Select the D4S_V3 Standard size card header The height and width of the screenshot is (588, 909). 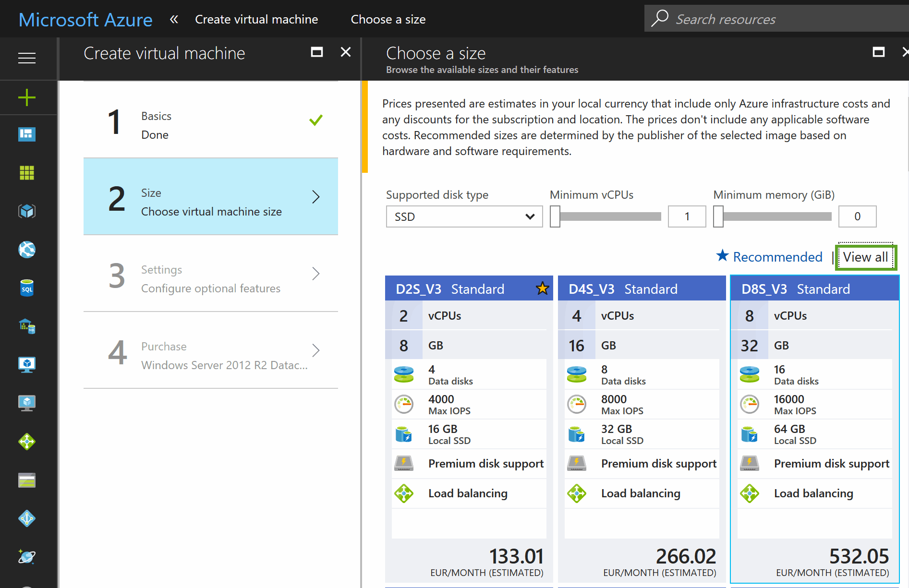click(x=642, y=288)
